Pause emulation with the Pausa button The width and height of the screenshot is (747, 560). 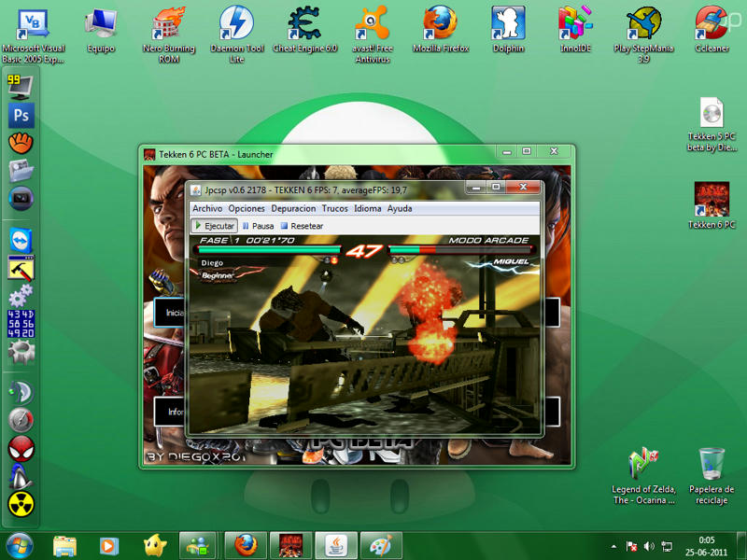(258, 226)
